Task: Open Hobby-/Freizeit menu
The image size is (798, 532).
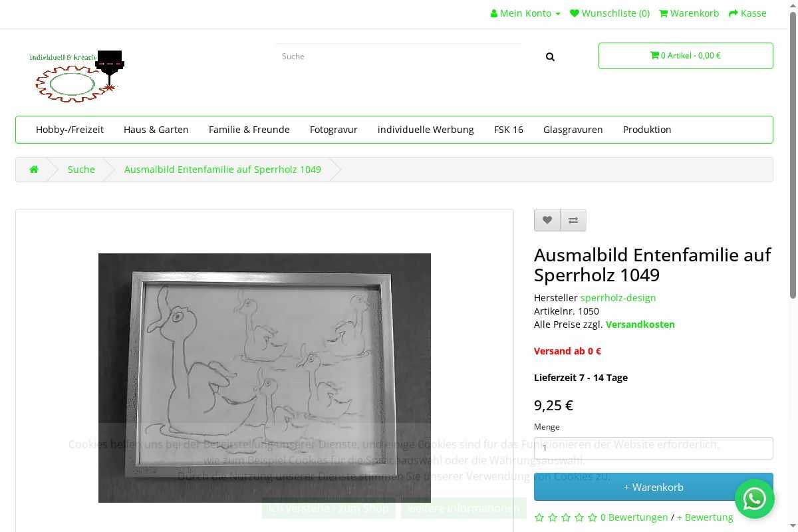Action: (x=70, y=130)
